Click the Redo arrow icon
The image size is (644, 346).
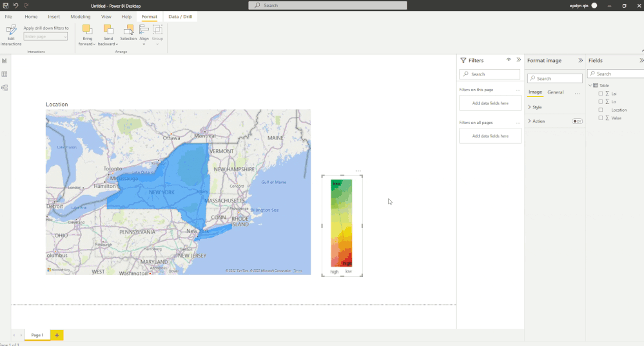(26, 6)
